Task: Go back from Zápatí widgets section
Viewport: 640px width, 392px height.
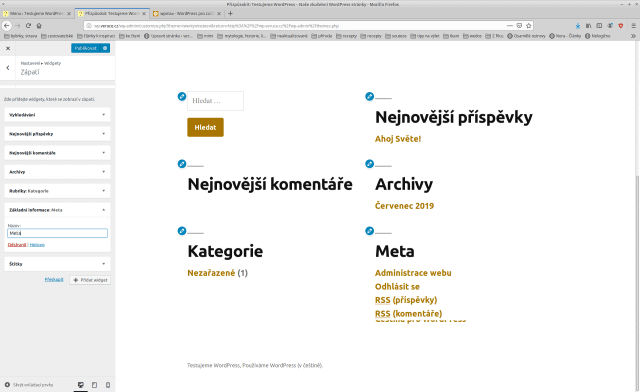Action: coord(8,68)
